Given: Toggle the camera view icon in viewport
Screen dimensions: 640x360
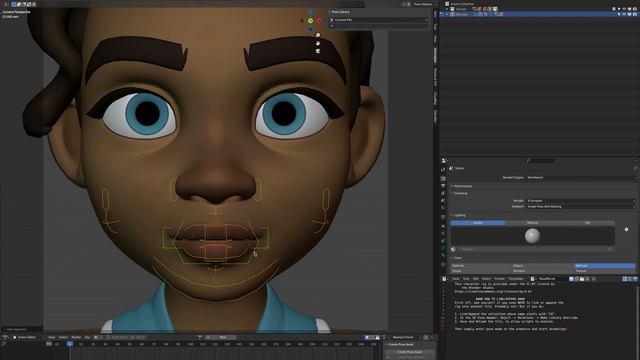Looking at the screenshot, I should (x=318, y=51).
